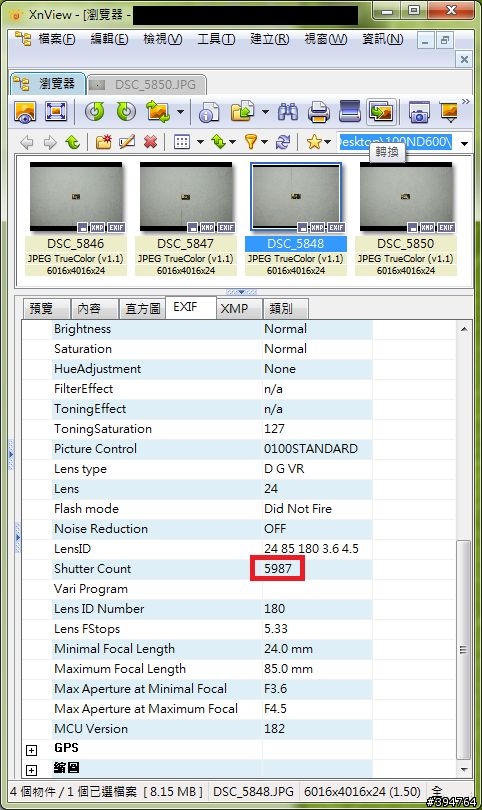Switch to the 直方圖 panel tab
Image resolution: width=482 pixels, height=810 pixels.
142,308
